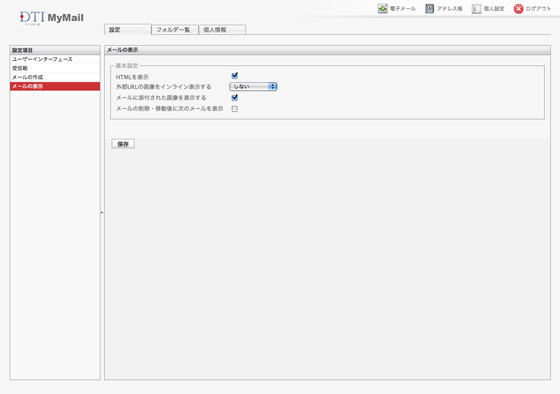Click the panel splitter handle between panes
560x394 pixels.
click(x=102, y=213)
